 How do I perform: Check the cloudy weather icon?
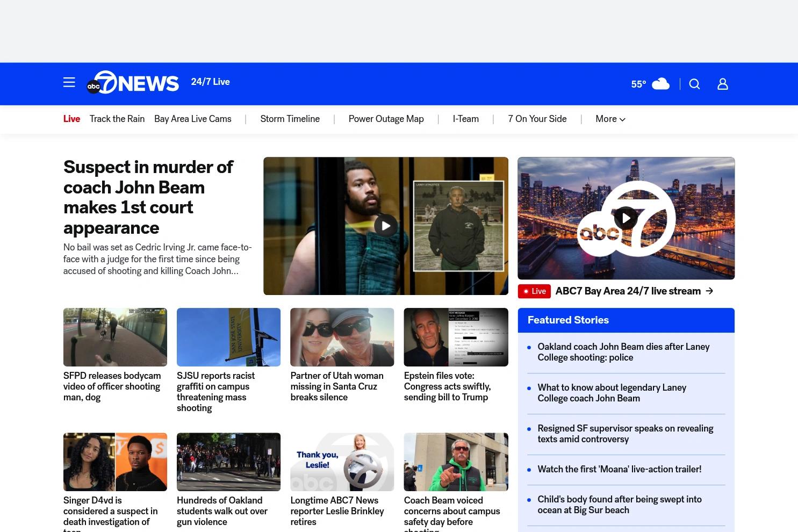tap(660, 84)
